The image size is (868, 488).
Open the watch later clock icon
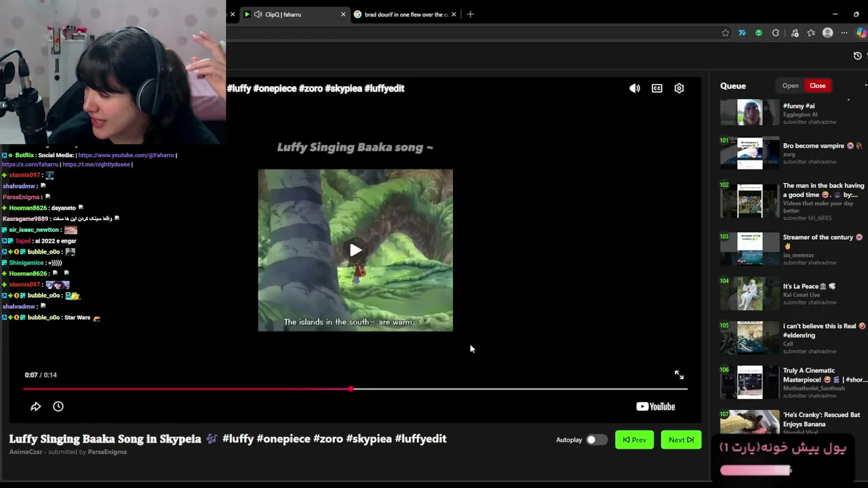[58, 407]
